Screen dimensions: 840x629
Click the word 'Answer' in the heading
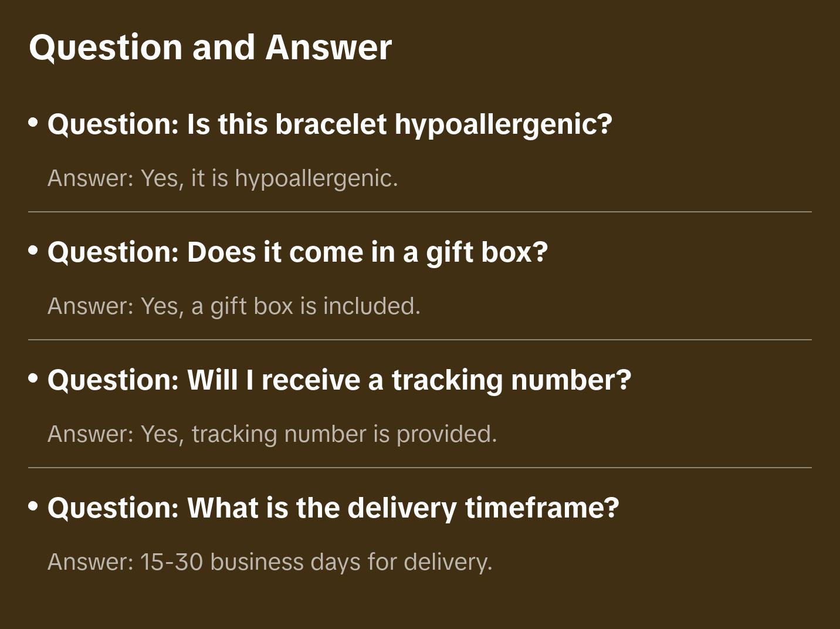tap(328, 47)
